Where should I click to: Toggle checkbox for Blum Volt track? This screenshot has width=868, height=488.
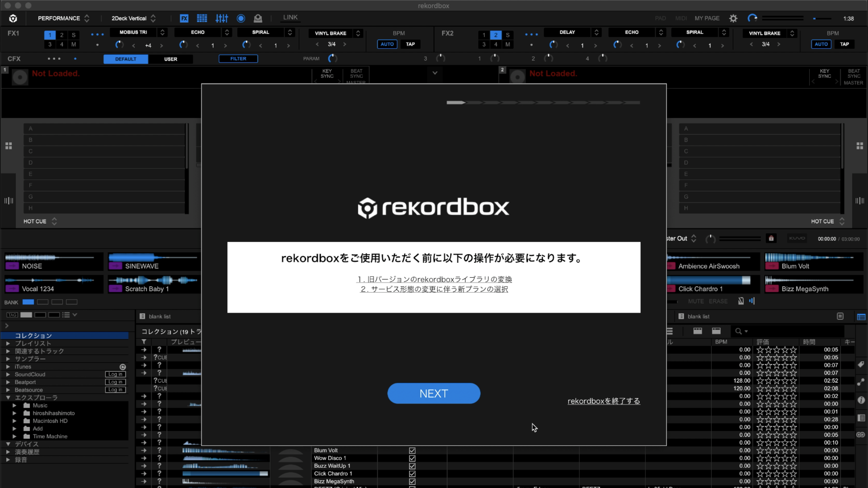coord(412,451)
